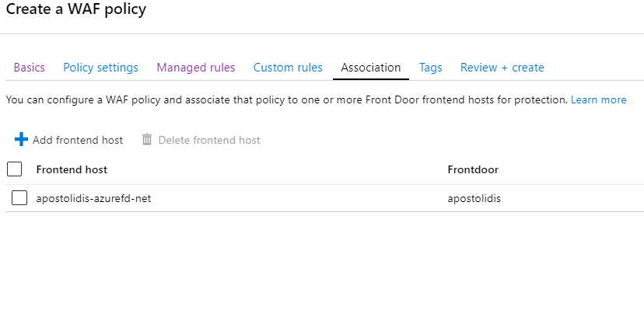Switch to the Policy settings tab
Screen dimensions: 644x331
[100, 68]
